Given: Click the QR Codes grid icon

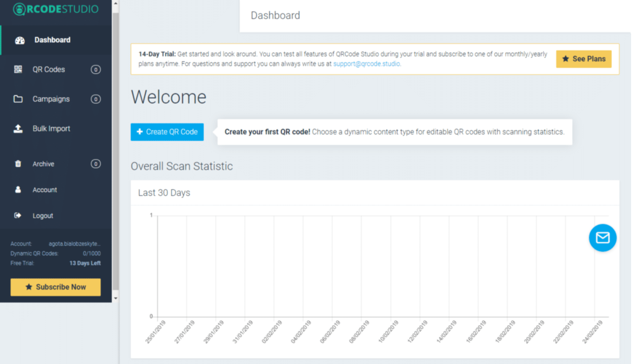Looking at the screenshot, I should [x=18, y=70].
